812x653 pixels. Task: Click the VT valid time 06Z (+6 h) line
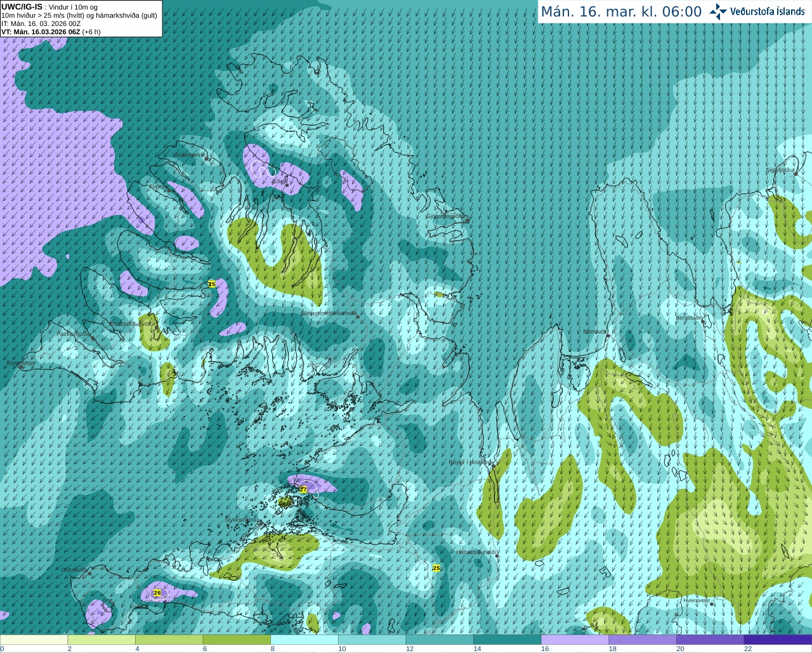click(51, 32)
